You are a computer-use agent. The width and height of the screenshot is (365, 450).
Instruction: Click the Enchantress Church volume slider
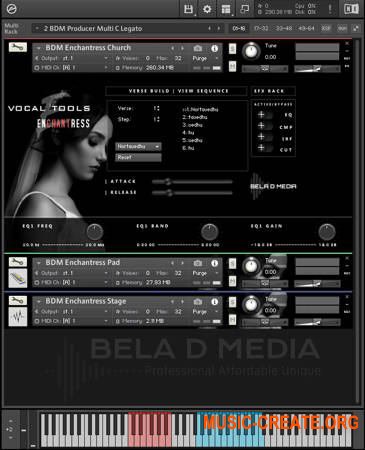click(x=317, y=69)
